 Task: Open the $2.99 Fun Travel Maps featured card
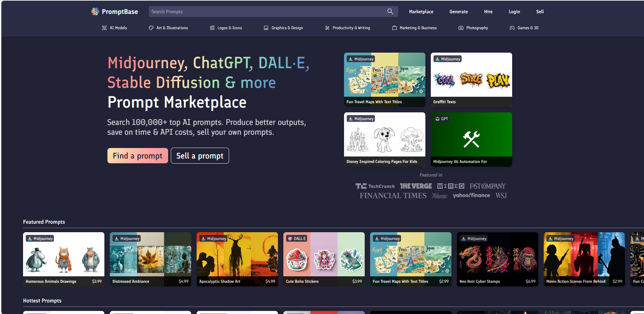point(411,259)
